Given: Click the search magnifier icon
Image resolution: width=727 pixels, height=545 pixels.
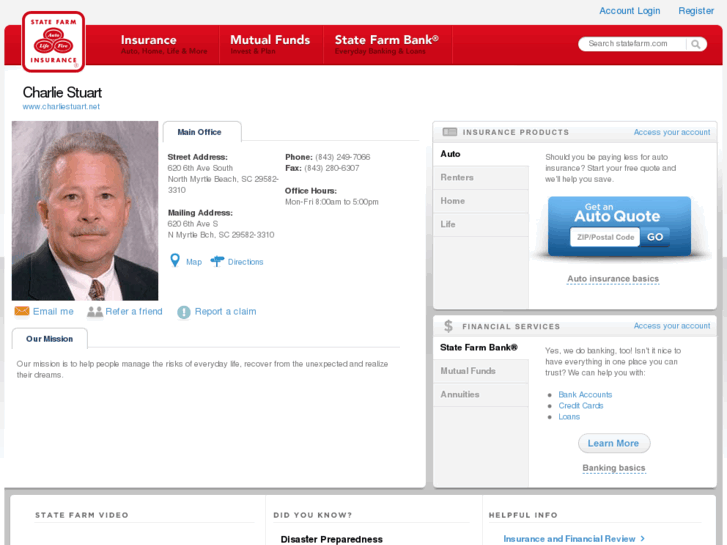Looking at the screenshot, I should pyautogui.click(x=695, y=44).
